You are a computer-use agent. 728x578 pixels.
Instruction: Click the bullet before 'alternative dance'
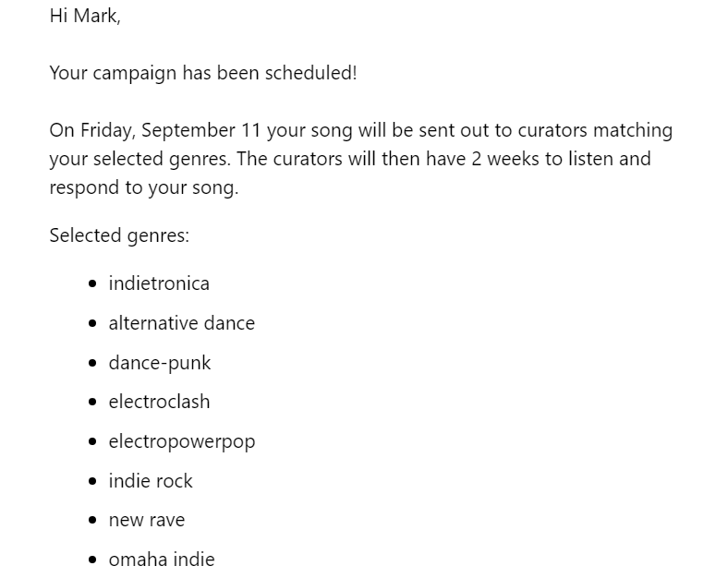coord(92,323)
